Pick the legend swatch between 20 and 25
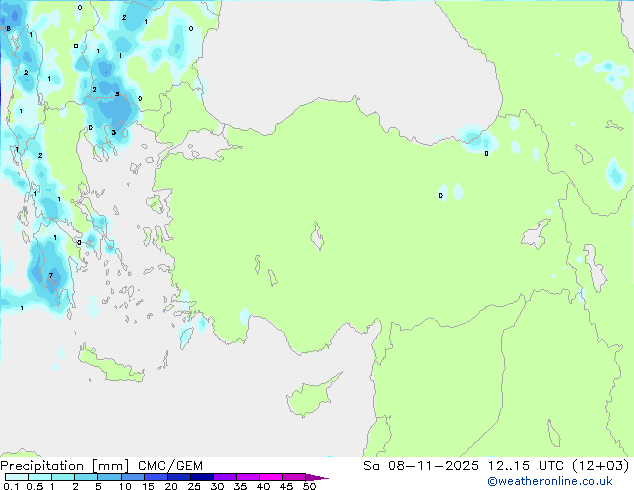The width and height of the screenshot is (634, 490). pyautogui.click(x=179, y=477)
